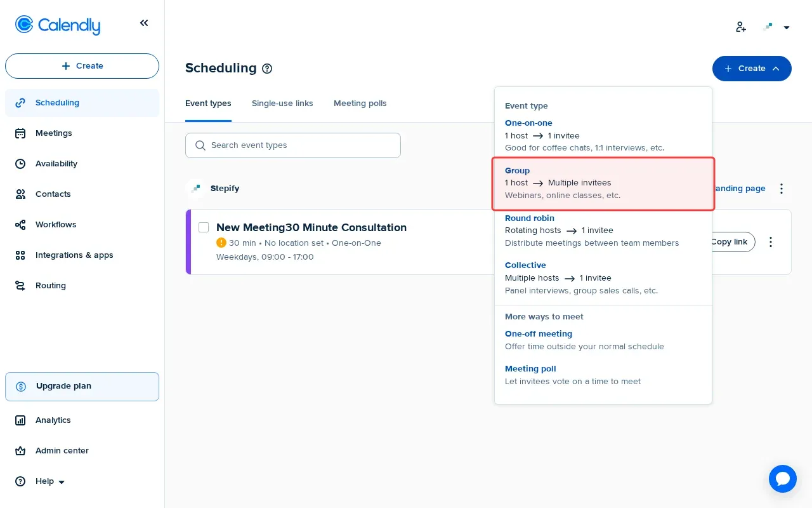Select the Availability clock icon
This screenshot has height=508, width=812.
(x=20, y=164)
